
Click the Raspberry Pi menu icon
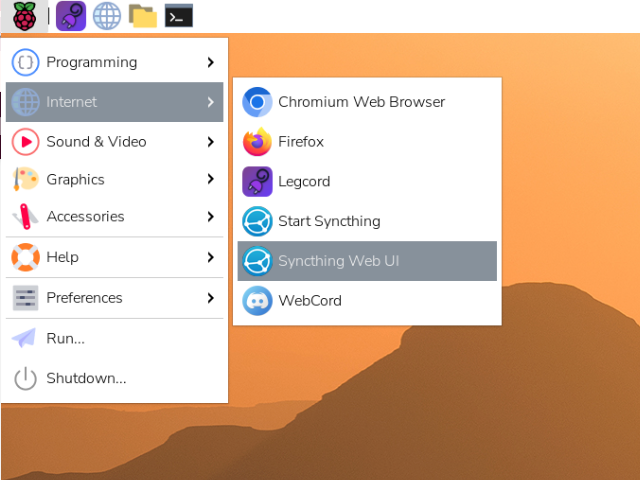tap(24, 16)
